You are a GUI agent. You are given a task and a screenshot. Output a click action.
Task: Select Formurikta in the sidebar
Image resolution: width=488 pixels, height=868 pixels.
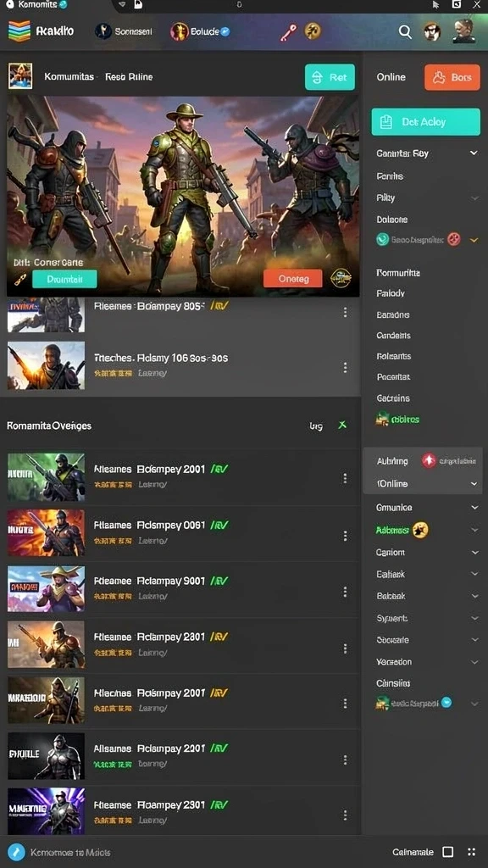click(398, 273)
